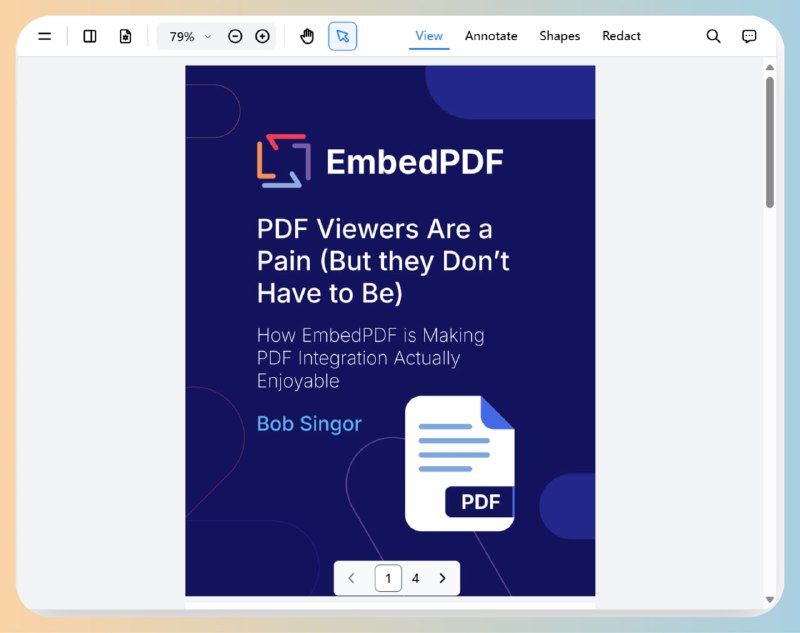The height and width of the screenshot is (633, 800).
Task: Switch to the Annotate tab
Action: [491, 36]
